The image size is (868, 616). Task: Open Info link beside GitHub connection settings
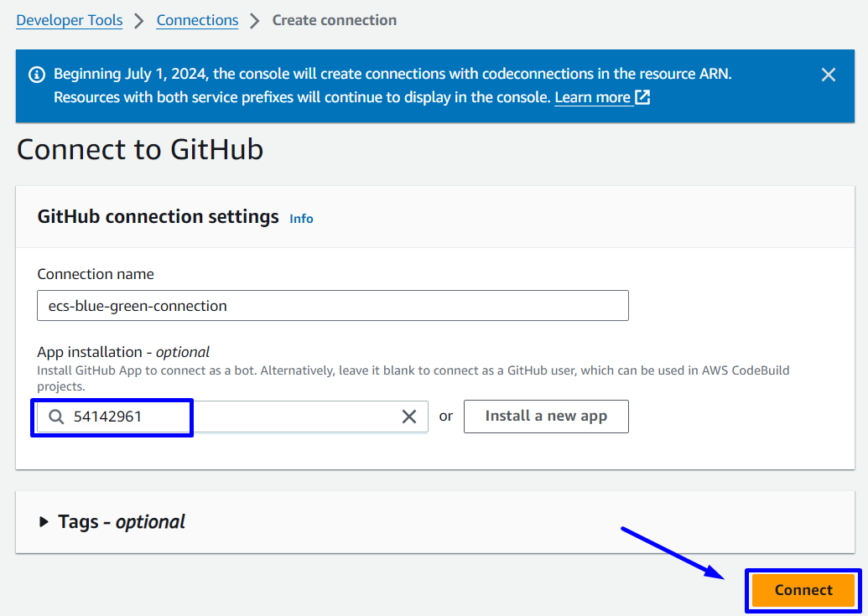pos(301,219)
